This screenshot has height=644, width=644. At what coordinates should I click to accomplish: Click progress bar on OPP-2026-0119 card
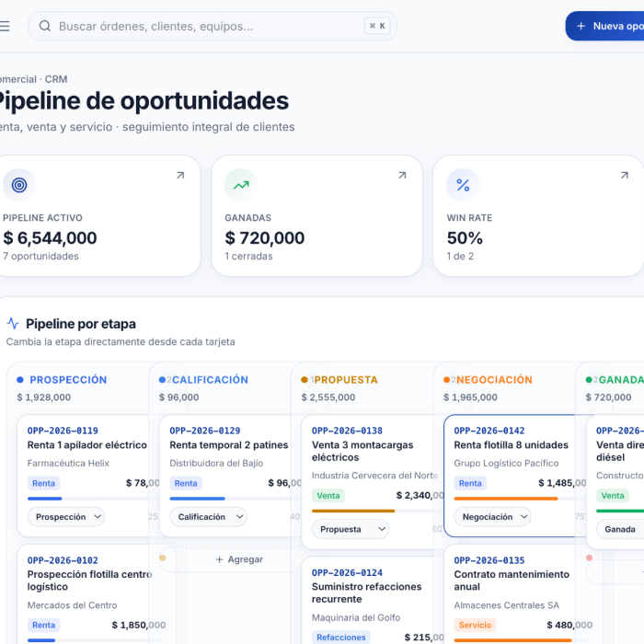click(x=93, y=499)
